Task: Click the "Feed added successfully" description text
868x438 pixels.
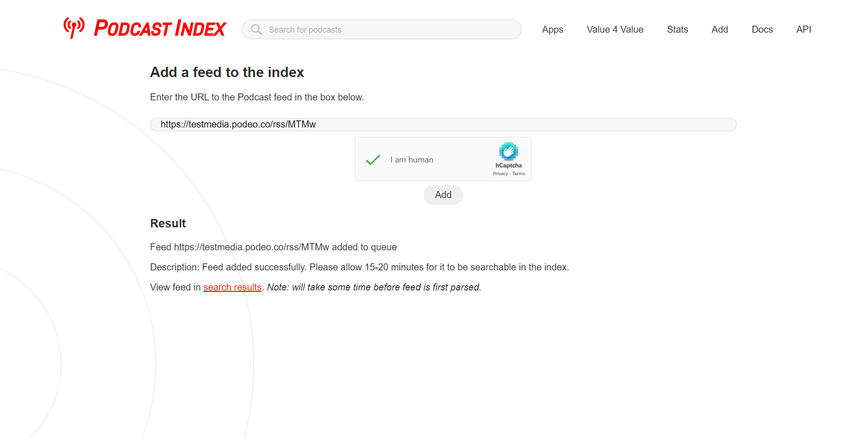Action: point(359,267)
